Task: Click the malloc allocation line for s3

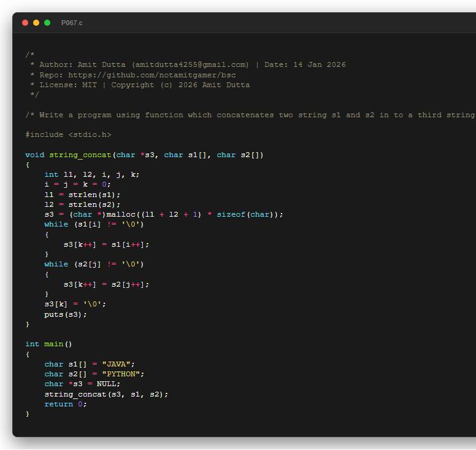Action: (x=164, y=214)
